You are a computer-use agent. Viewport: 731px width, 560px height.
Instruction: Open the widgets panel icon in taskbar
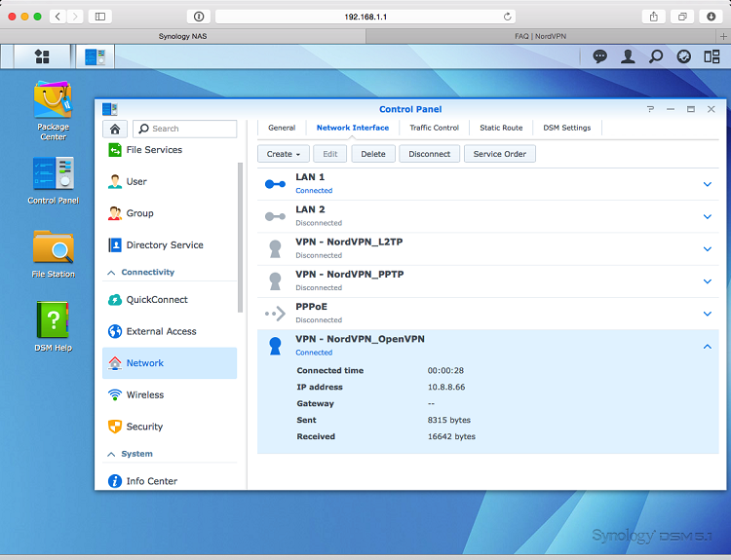(x=712, y=56)
